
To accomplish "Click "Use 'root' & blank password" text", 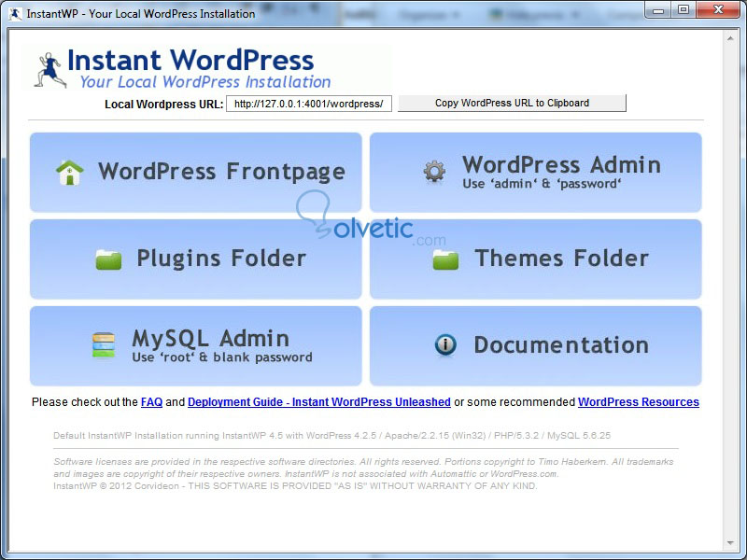I will pos(222,357).
